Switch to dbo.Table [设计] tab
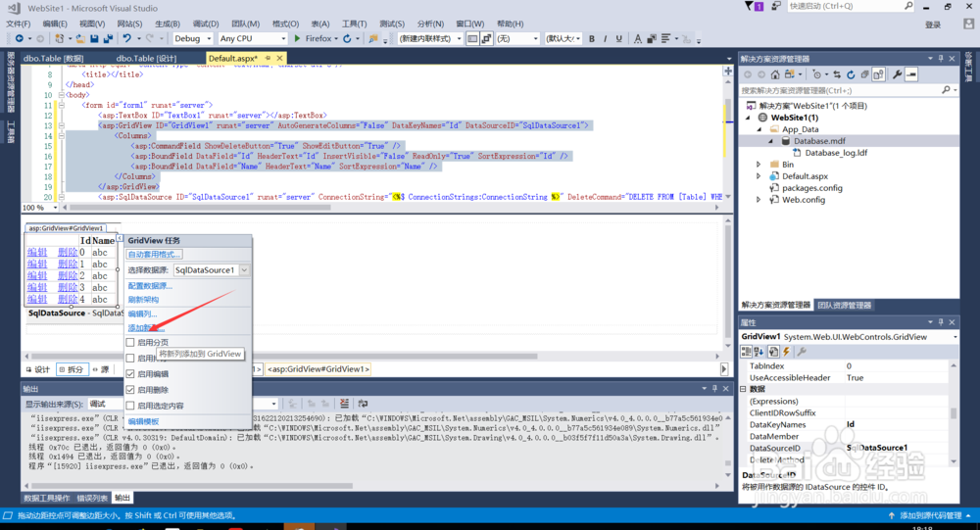Viewport: 980px width, 530px height. (x=146, y=58)
